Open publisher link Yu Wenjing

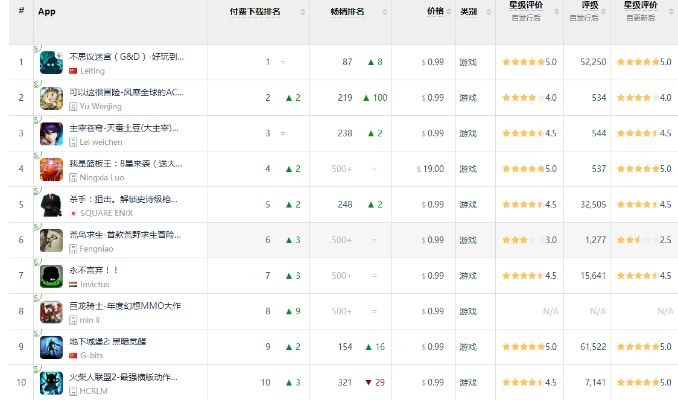[100, 106]
